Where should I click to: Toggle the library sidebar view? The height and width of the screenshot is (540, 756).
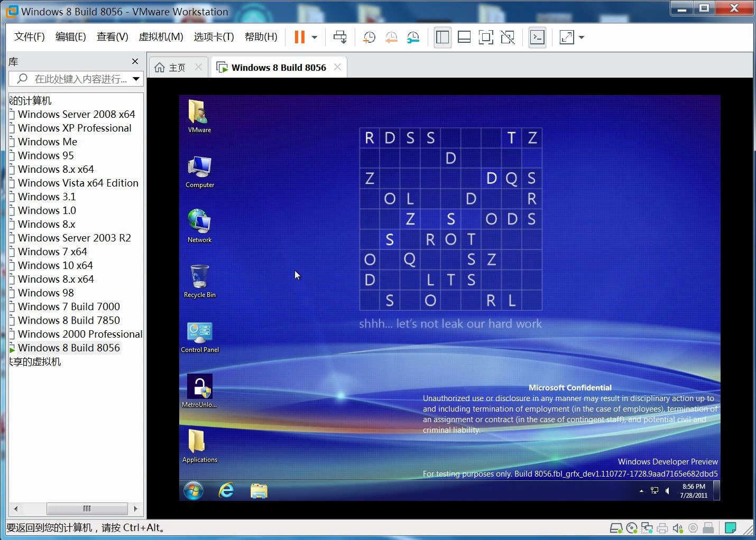442,37
